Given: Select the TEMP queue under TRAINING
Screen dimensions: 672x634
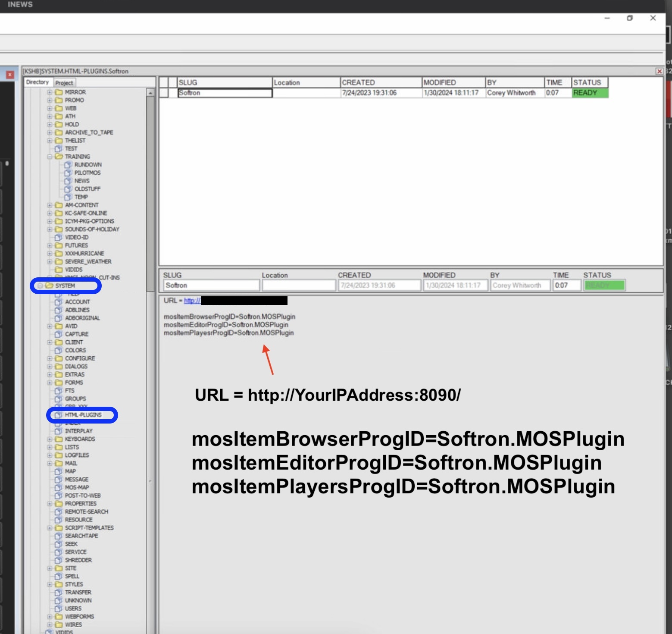Looking at the screenshot, I should point(81,197).
